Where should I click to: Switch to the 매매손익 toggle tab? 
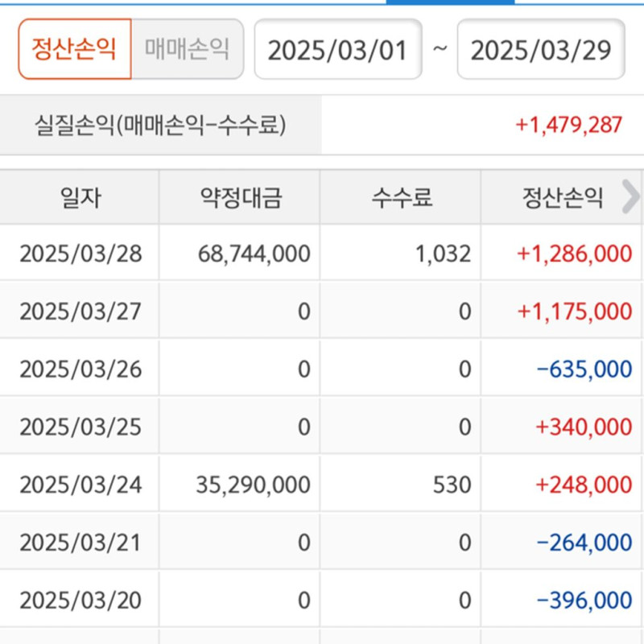pos(187,49)
